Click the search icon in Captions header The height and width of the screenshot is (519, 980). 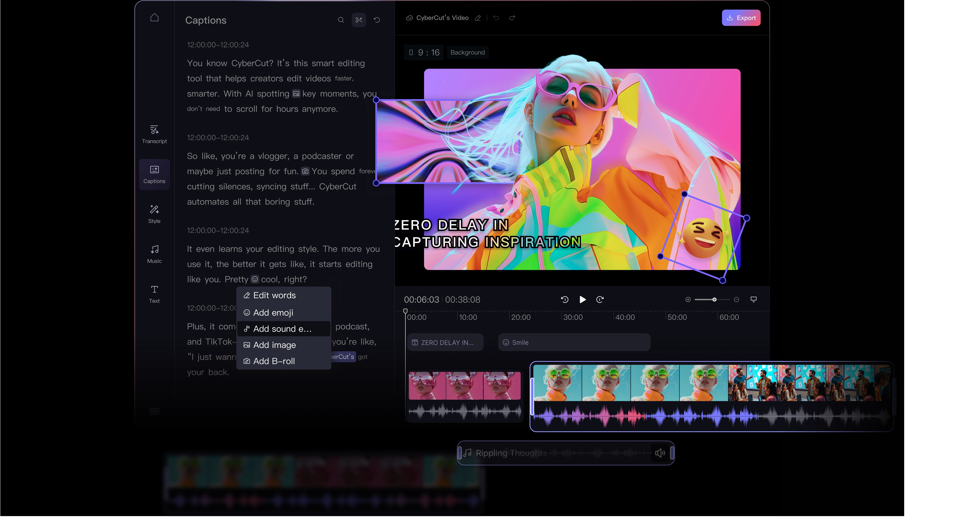coord(341,20)
